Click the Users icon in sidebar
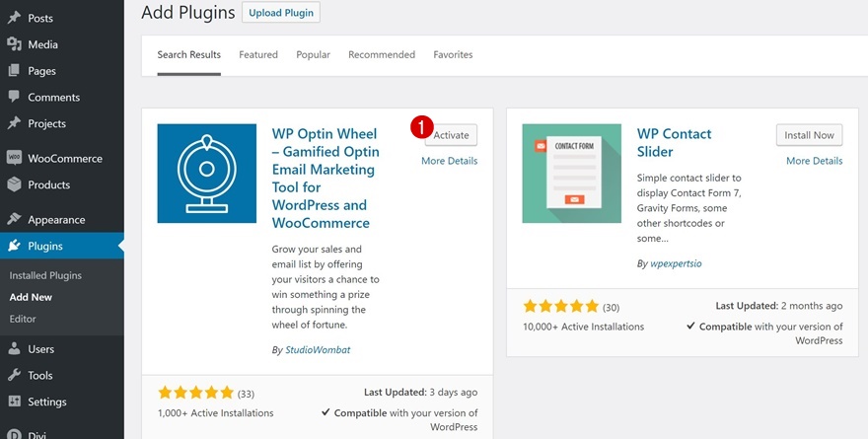 [x=14, y=349]
